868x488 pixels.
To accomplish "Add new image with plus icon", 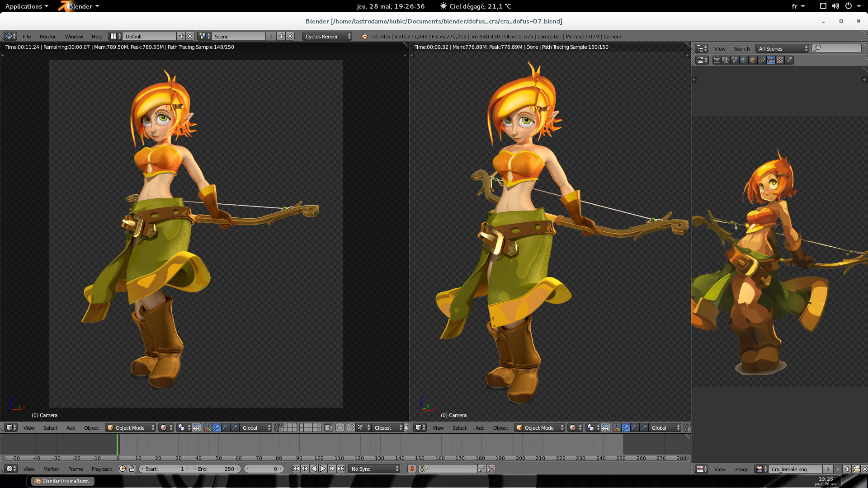I will 848,469.
